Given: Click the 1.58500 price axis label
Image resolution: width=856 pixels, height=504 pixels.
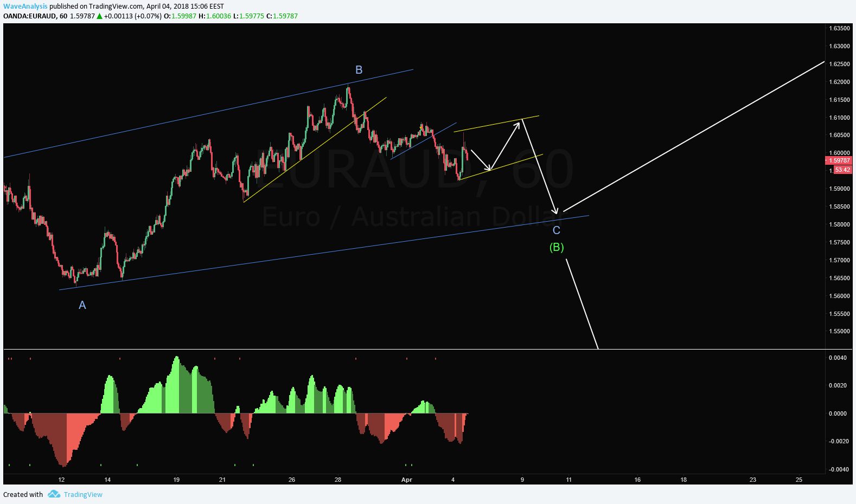Looking at the screenshot, I should (x=839, y=206).
